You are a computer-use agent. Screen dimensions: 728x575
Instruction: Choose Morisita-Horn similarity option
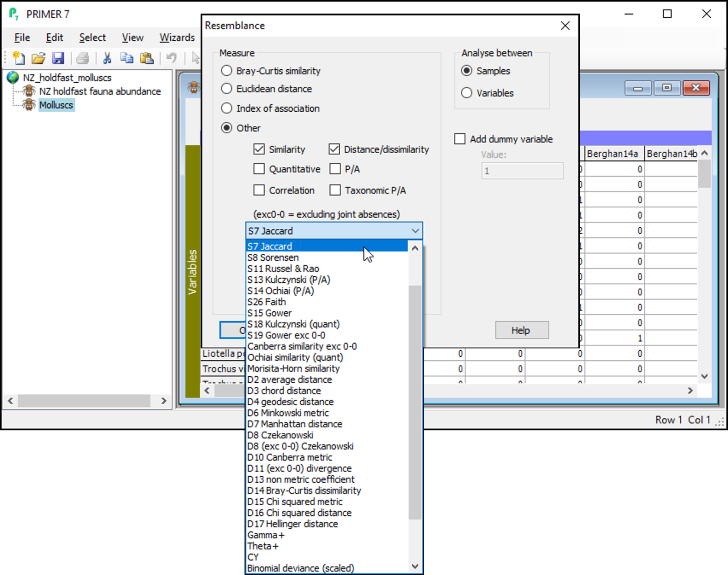[x=327, y=368]
